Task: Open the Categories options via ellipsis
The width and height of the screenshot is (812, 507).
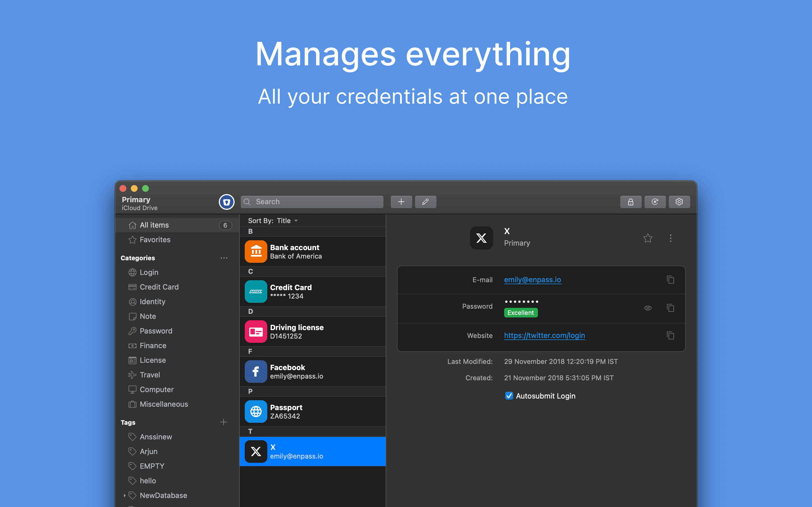Action: [224, 257]
